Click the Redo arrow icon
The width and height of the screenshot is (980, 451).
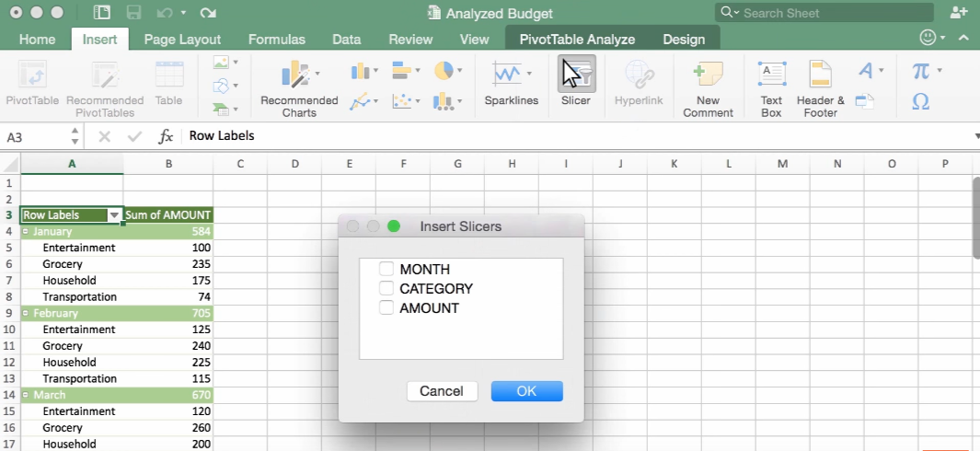tap(207, 13)
